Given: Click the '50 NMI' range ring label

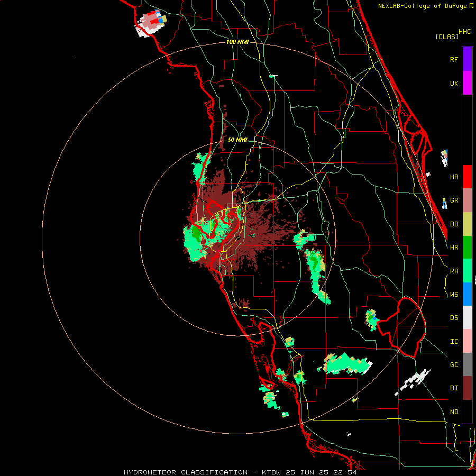Looking at the screenshot, I should (237, 140).
